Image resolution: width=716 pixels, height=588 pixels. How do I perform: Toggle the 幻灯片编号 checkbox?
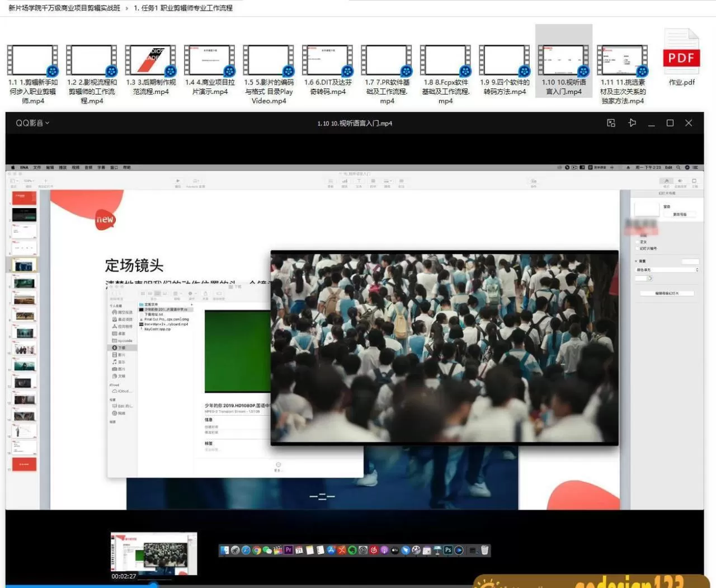pos(637,248)
